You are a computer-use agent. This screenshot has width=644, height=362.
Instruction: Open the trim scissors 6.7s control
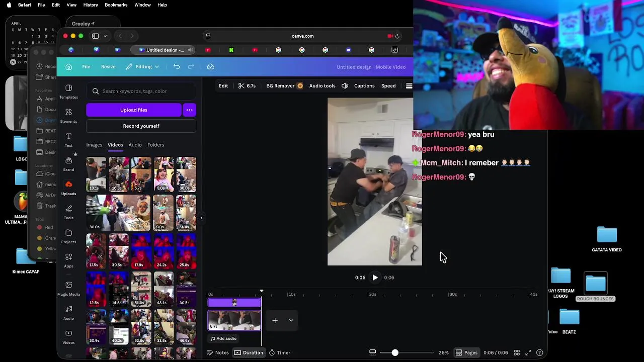pos(247,86)
